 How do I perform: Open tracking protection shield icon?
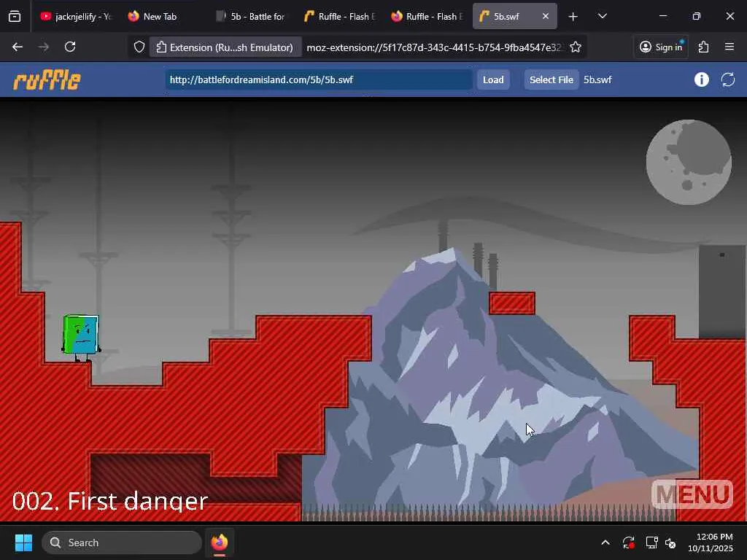[x=139, y=47]
